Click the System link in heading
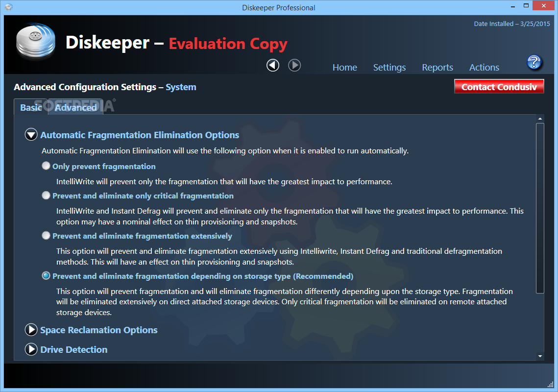Screen dimensions: 558x392 click(x=181, y=87)
